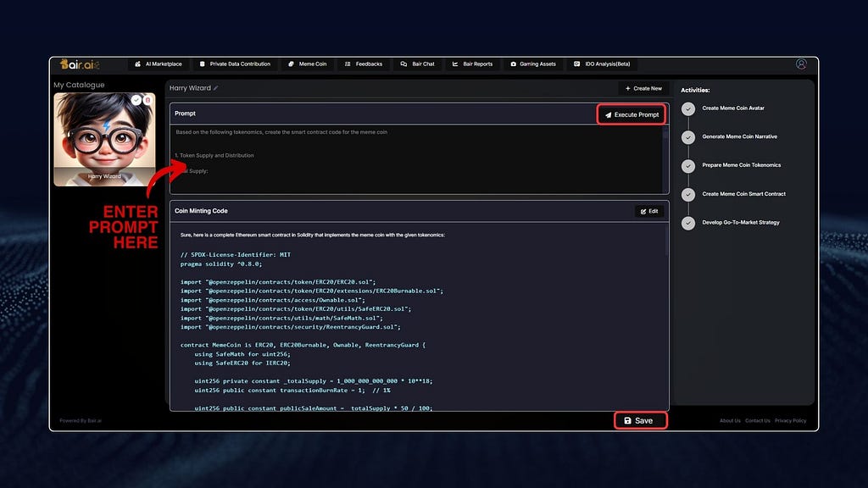Click the 'pragma solidity ^0.8.0;' code line
Image resolution: width=868 pixels, height=488 pixels.
[x=221, y=264]
